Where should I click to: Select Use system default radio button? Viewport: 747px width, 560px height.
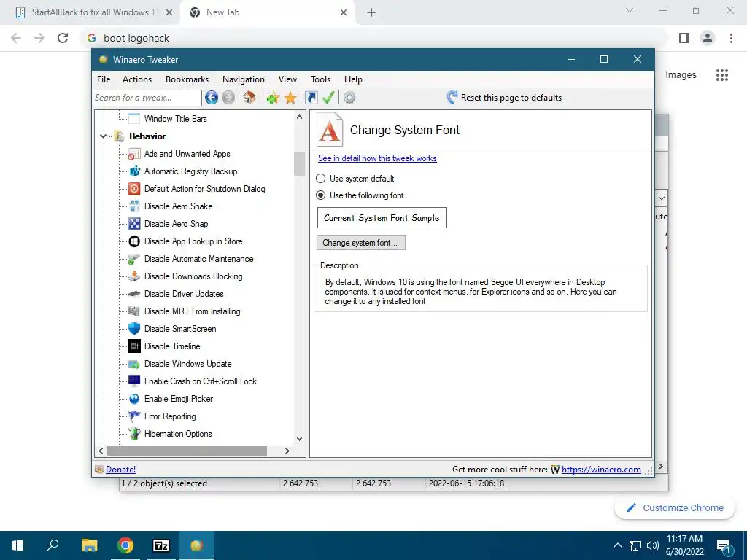[321, 179]
